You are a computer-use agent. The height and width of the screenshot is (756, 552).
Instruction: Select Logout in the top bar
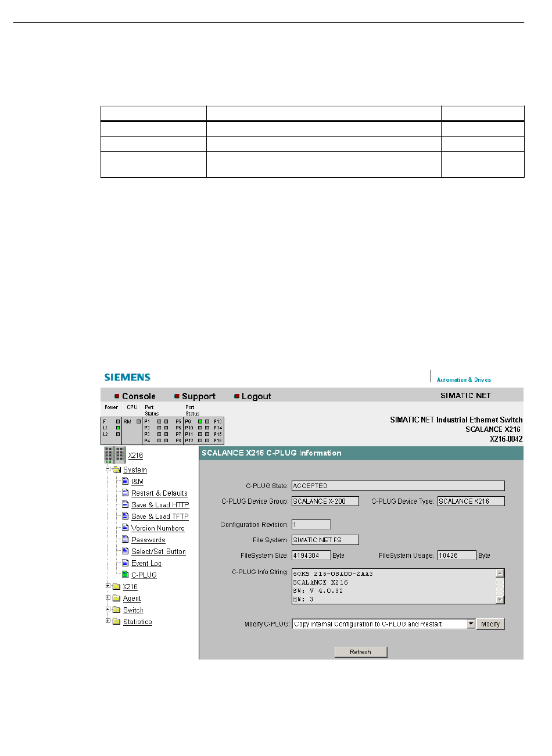(x=256, y=396)
